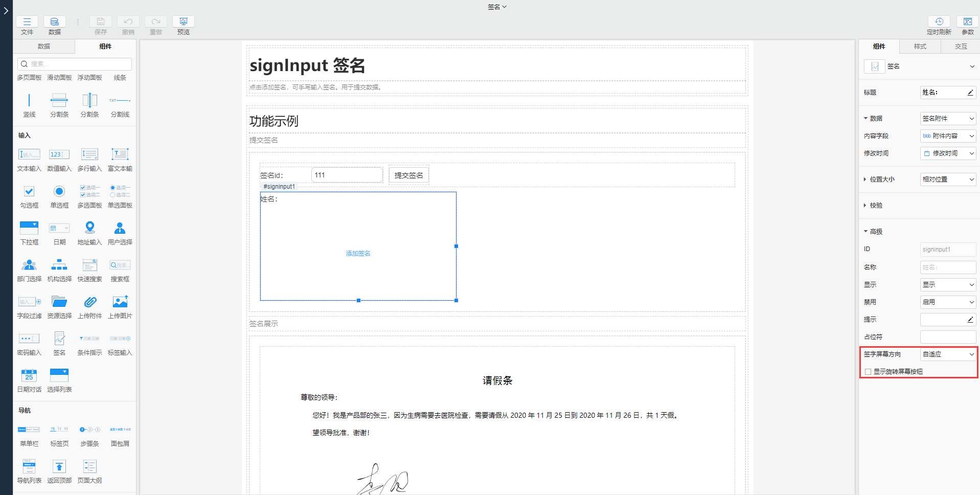The image size is (980, 495).
Task: Click the 预览 preview toolbar icon
Action: point(183,24)
